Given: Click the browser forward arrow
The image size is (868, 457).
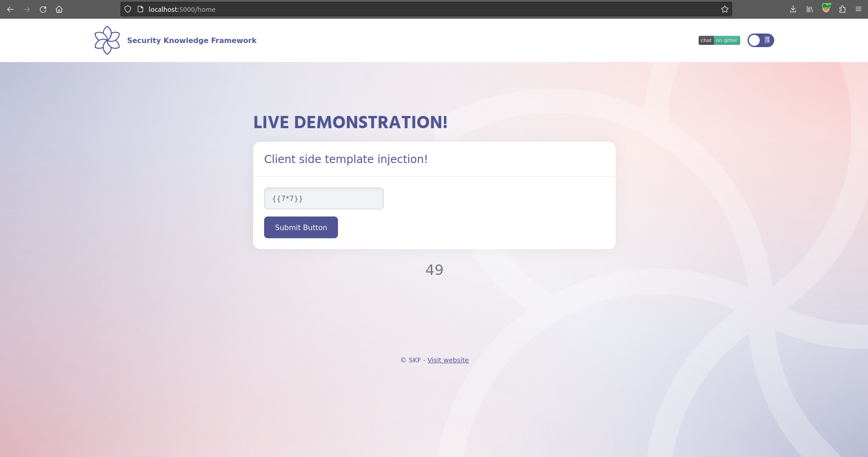Looking at the screenshot, I should (27, 9).
